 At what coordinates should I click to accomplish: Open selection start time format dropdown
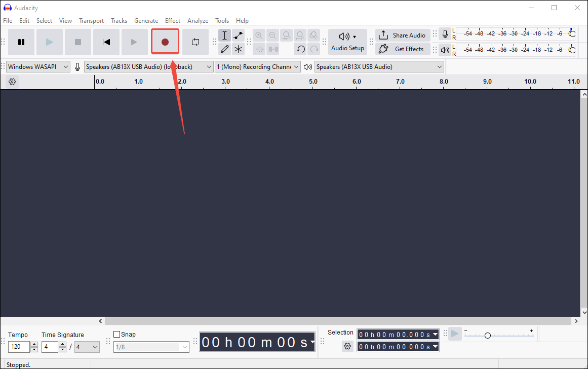click(435, 334)
